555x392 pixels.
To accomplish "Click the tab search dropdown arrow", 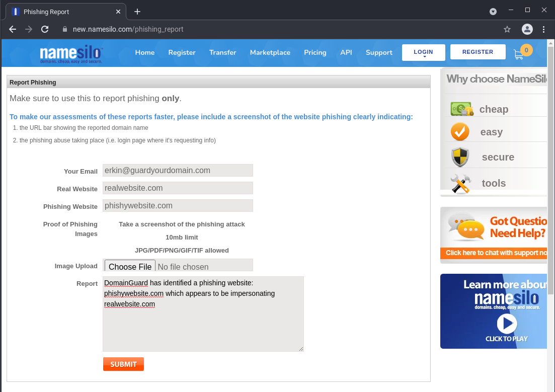I will (x=493, y=12).
